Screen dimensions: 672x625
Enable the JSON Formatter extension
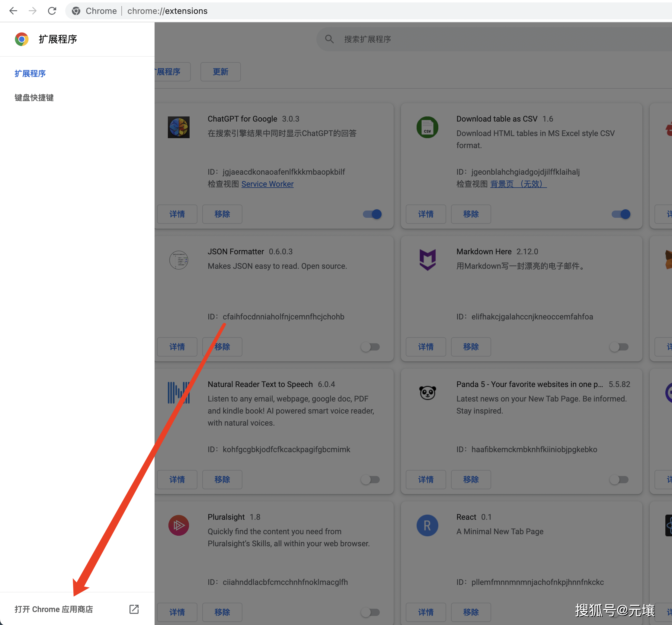coord(370,347)
